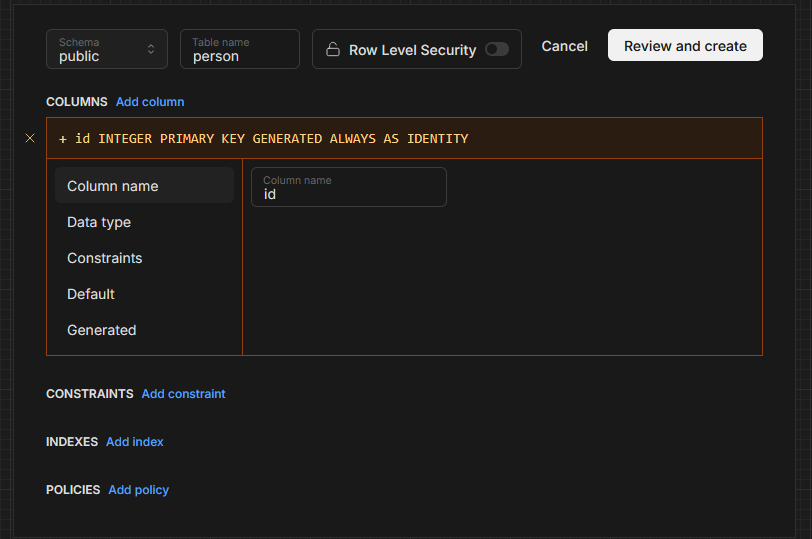Collapse the id INTEGER PRIMARY KEY column header
The height and width of the screenshot is (539, 812).
[x=404, y=138]
